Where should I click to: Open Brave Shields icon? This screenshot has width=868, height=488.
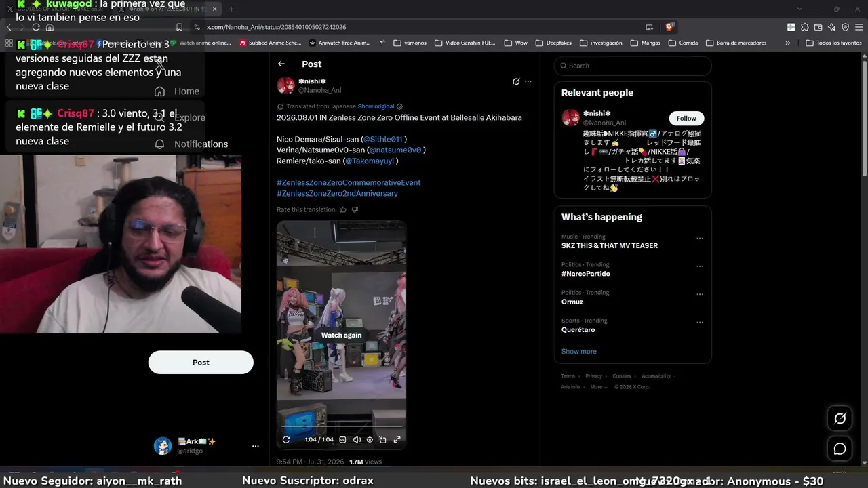[669, 27]
